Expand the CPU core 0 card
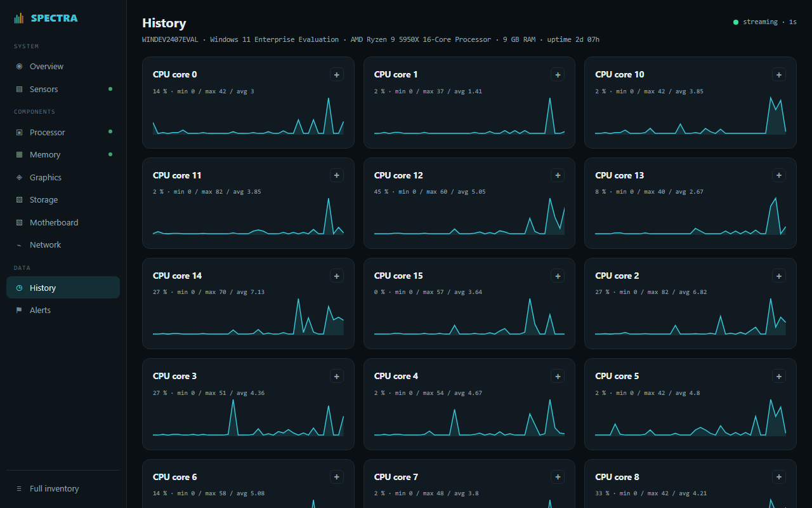 [337, 74]
